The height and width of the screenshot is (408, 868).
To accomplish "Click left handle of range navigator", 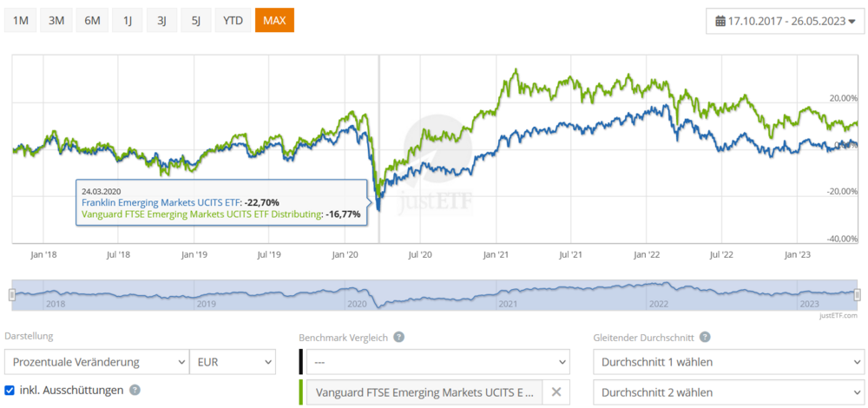I will tap(11, 296).
